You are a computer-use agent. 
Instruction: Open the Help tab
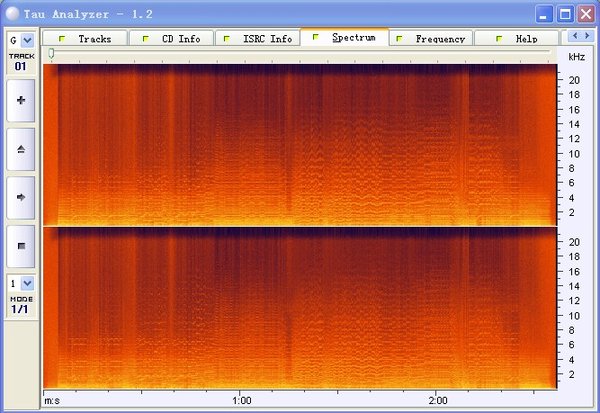(x=517, y=38)
